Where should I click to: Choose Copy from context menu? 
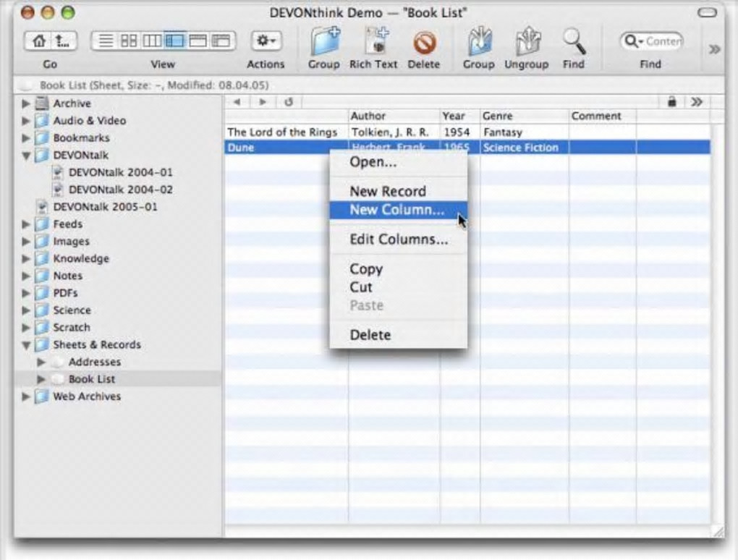click(399, 269)
